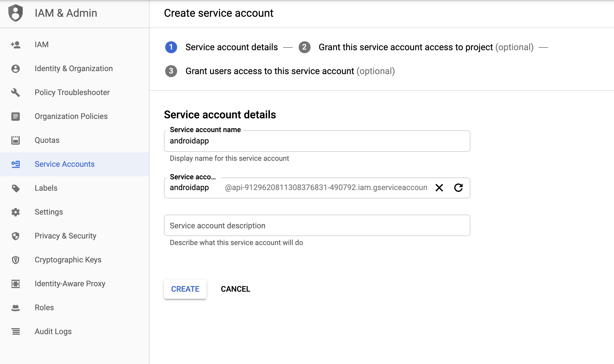Click the Roles hat icon
Screen dimensions: 614x364
pos(16,308)
